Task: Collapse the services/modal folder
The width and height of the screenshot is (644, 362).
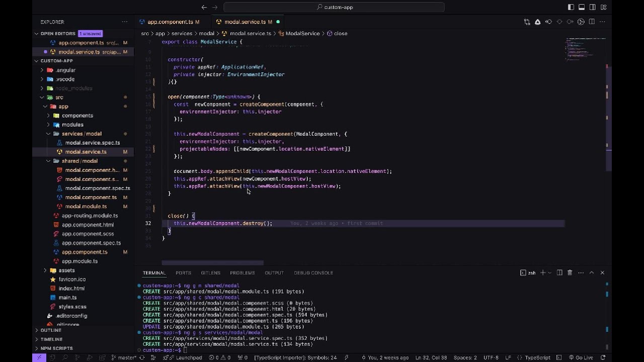Action: pyautogui.click(x=48, y=134)
